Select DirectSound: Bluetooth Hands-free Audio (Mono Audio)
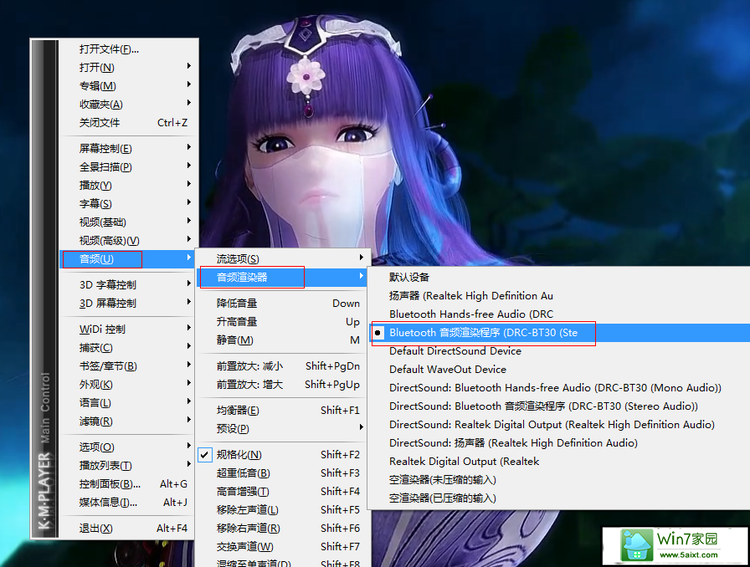This screenshot has width=750, height=567. [560, 388]
